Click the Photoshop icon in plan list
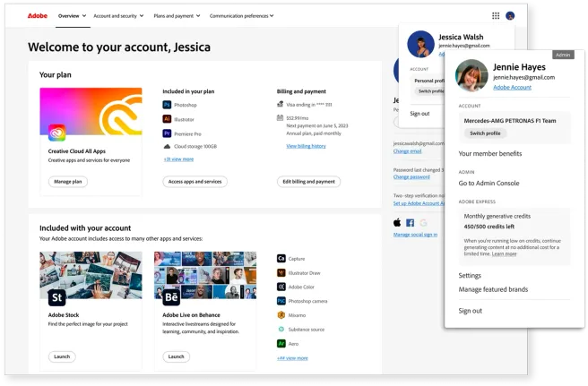The height and width of the screenshot is (386, 588). (167, 105)
